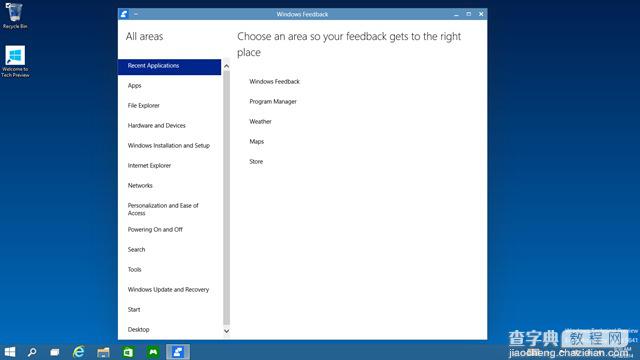Select Windows Feedback app on taskbar
Image resolution: width=640 pixels, height=360 pixels.
[x=178, y=352]
